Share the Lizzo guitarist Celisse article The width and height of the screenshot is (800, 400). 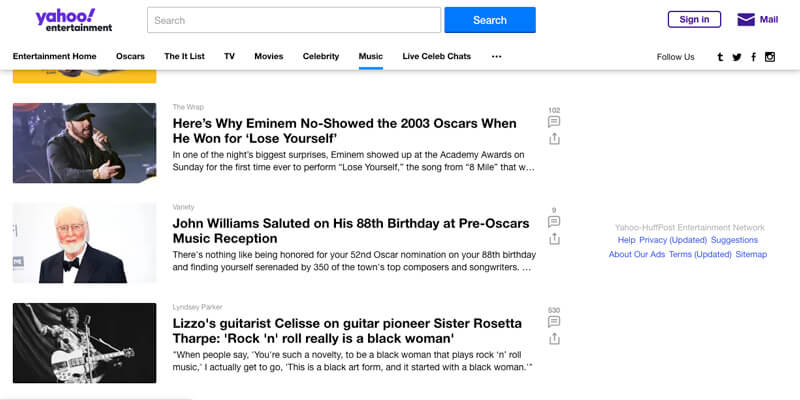[554, 339]
